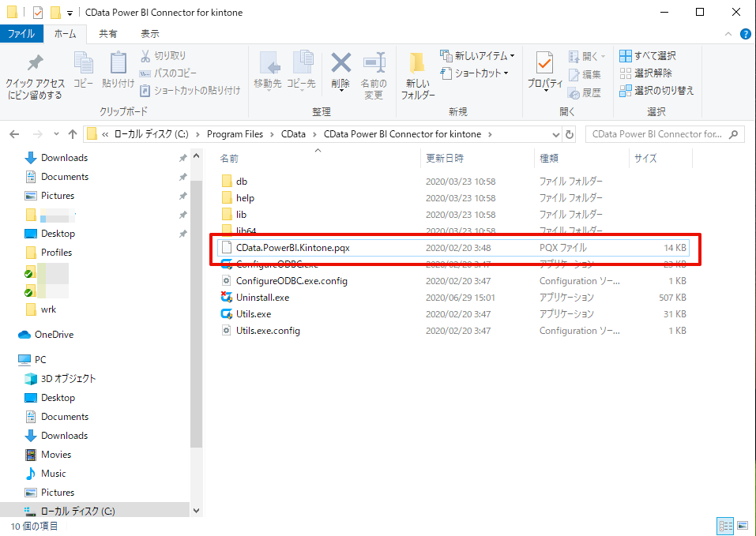Click Program Files in address bar
756x536 pixels.
click(235, 134)
